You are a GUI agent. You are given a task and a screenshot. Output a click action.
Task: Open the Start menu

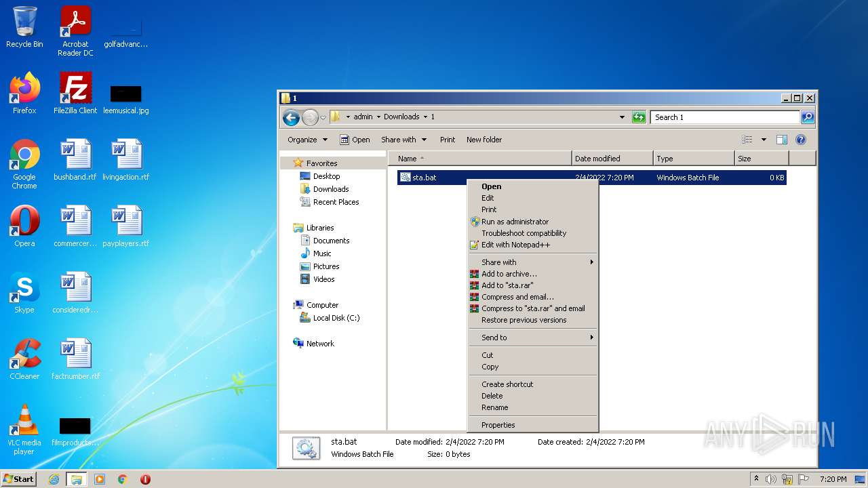[x=19, y=479]
